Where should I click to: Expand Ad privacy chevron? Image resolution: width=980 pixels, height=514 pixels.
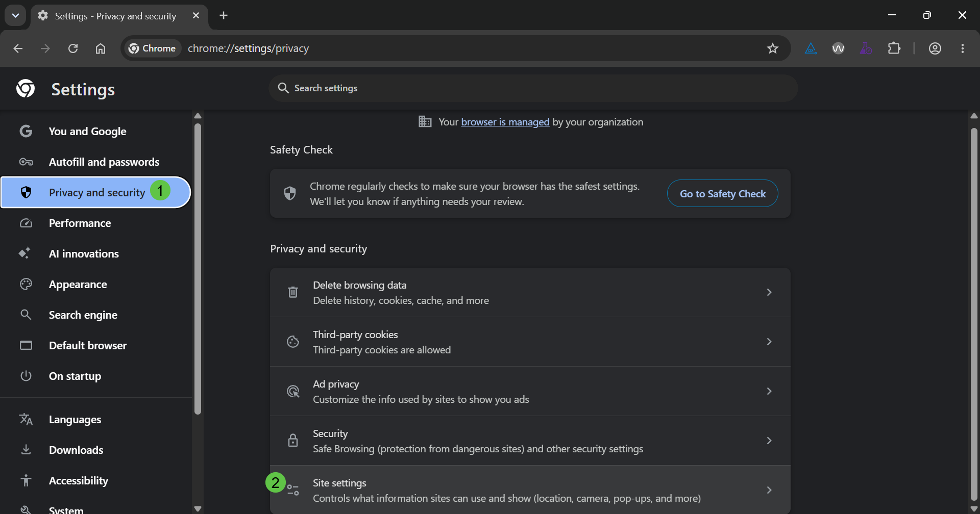coord(769,391)
